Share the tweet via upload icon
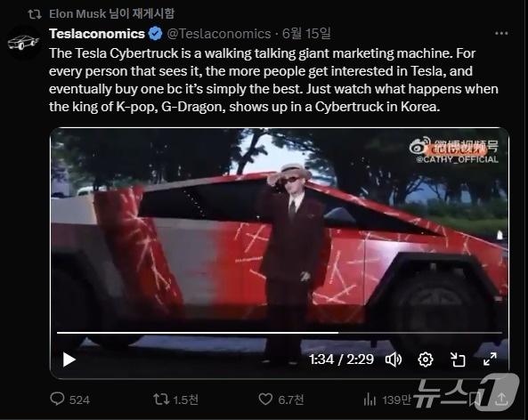This screenshot has width=528, height=420. 502,400
